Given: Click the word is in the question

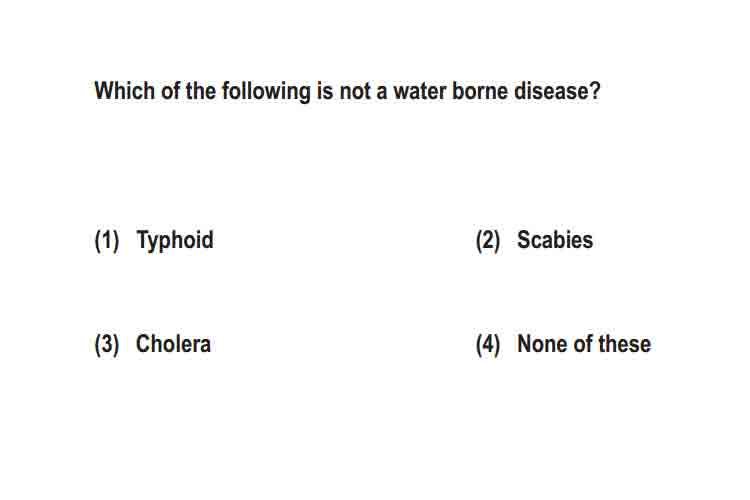Looking at the screenshot, I should 325,90.
